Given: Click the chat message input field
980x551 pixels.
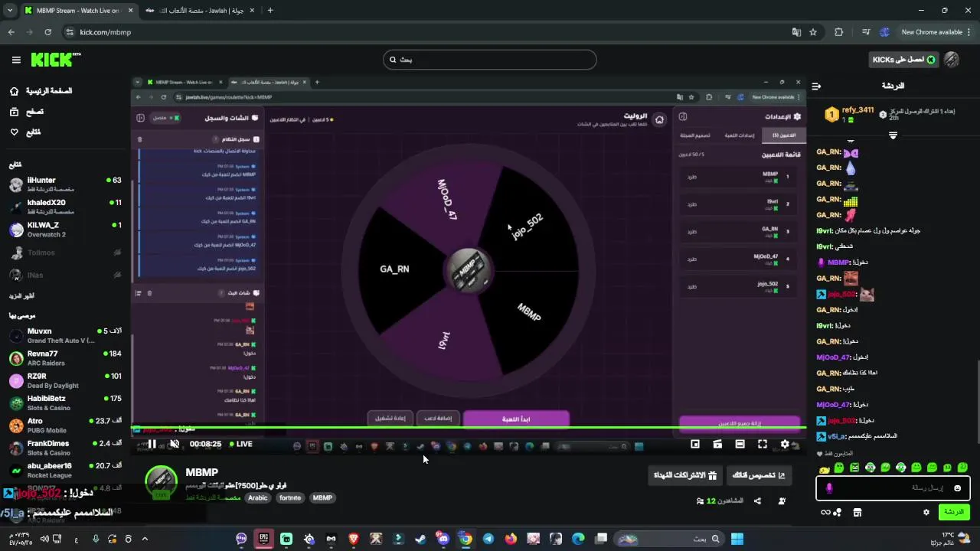Looking at the screenshot, I should (893, 487).
